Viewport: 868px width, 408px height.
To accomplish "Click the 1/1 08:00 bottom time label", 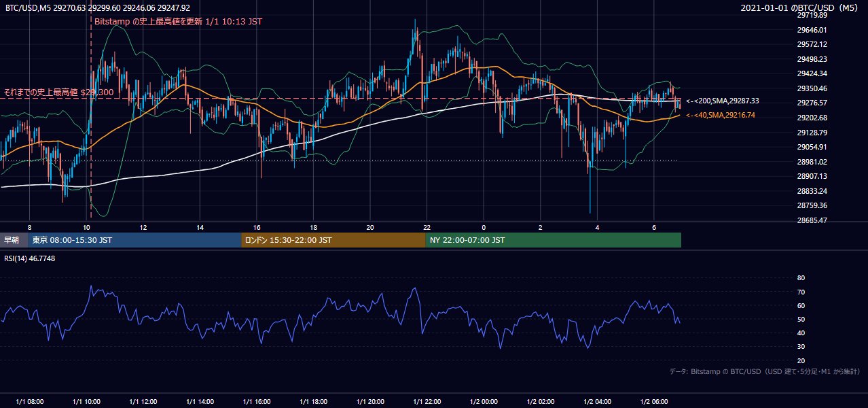I will coord(29,402).
